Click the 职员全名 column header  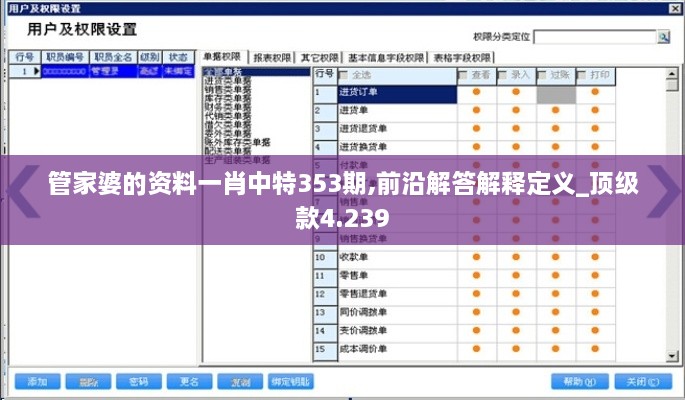[x=113, y=57]
